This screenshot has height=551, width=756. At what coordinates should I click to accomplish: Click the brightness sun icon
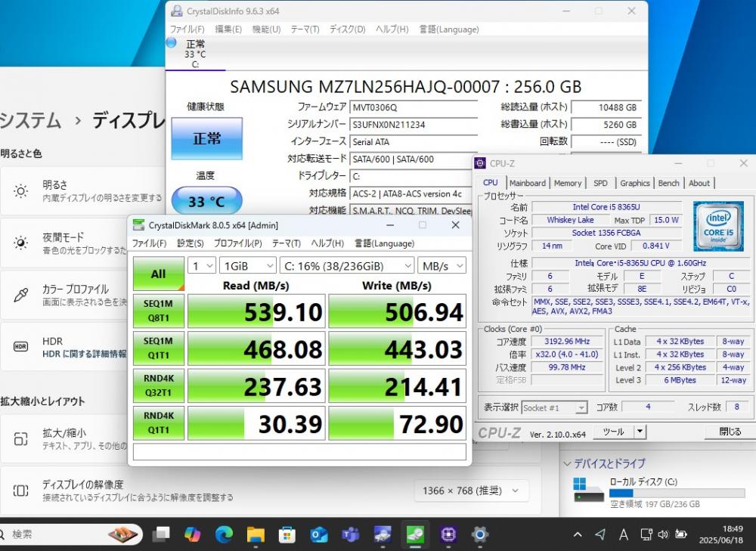click(x=20, y=191)
